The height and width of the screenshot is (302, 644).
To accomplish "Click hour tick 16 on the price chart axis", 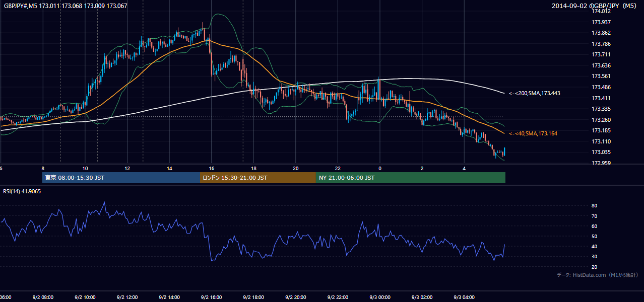I will [211, 168].
